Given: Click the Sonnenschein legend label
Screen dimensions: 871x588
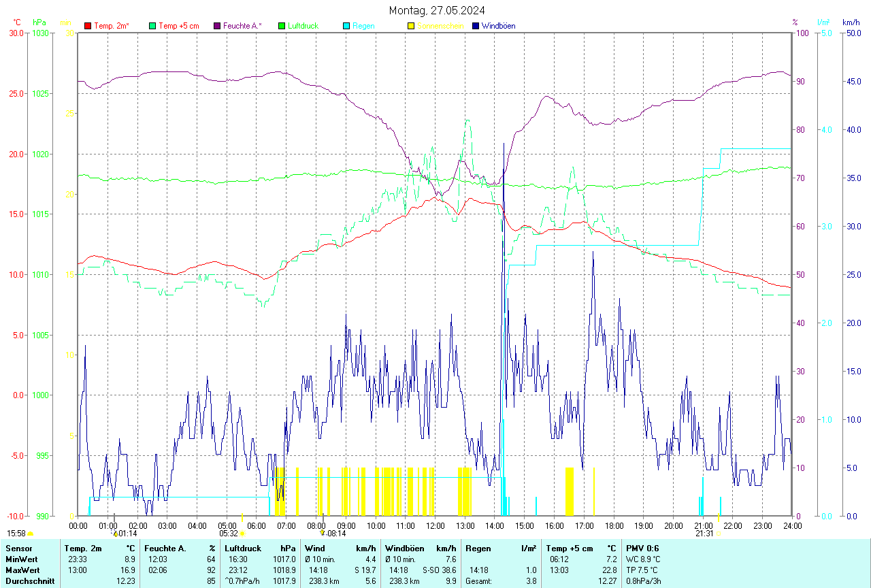Looking at the screenshot, I should [x=440, y=26].
